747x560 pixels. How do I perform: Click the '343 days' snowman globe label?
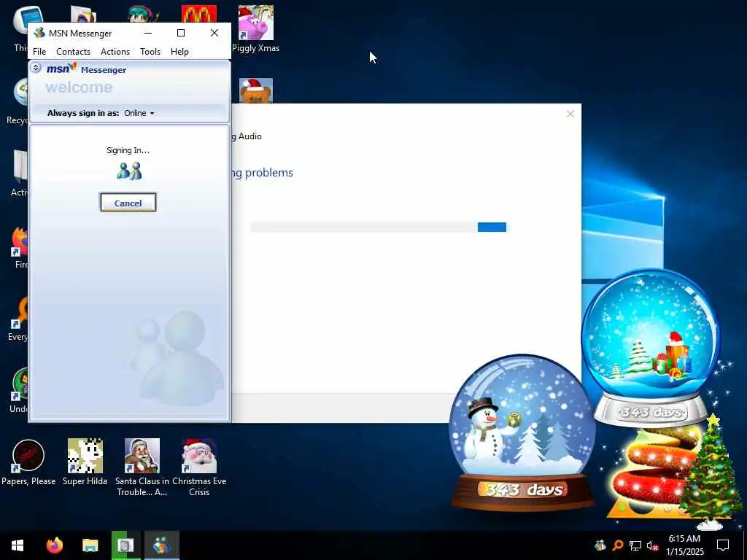(522, 489)
